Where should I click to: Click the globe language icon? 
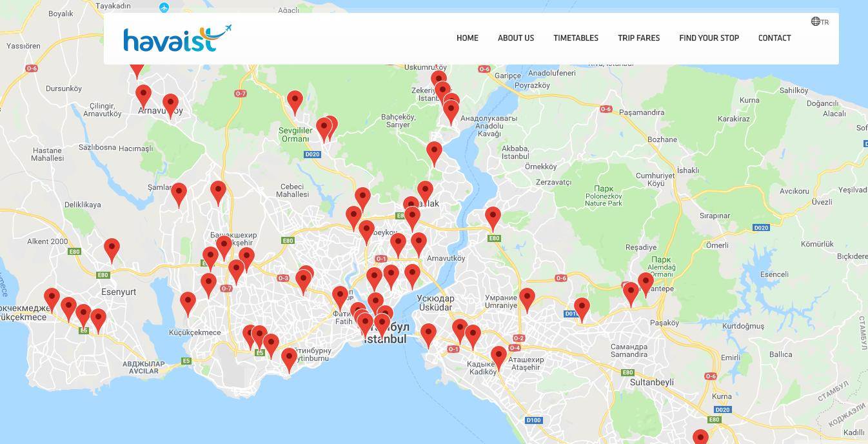point(815,21)
